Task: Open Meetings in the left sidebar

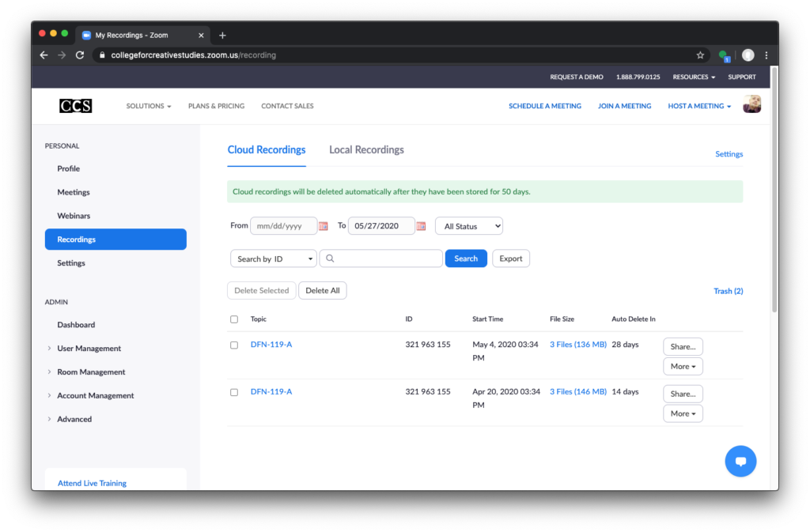Action: coord(74,192)
